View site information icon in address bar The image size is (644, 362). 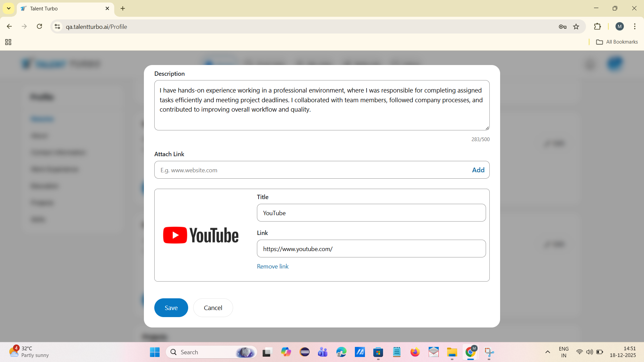coord(57,26)
